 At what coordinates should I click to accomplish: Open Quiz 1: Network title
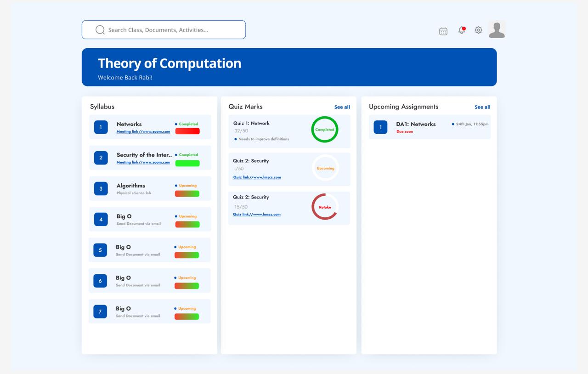251,123
